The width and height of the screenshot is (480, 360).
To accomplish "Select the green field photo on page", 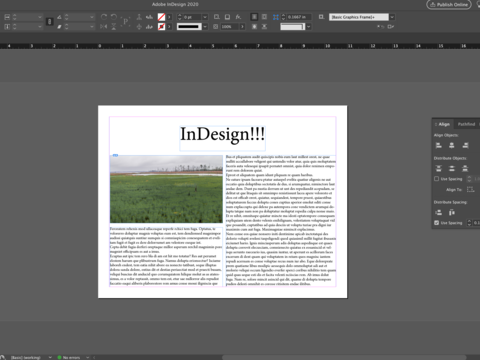I will click(166, 189).
